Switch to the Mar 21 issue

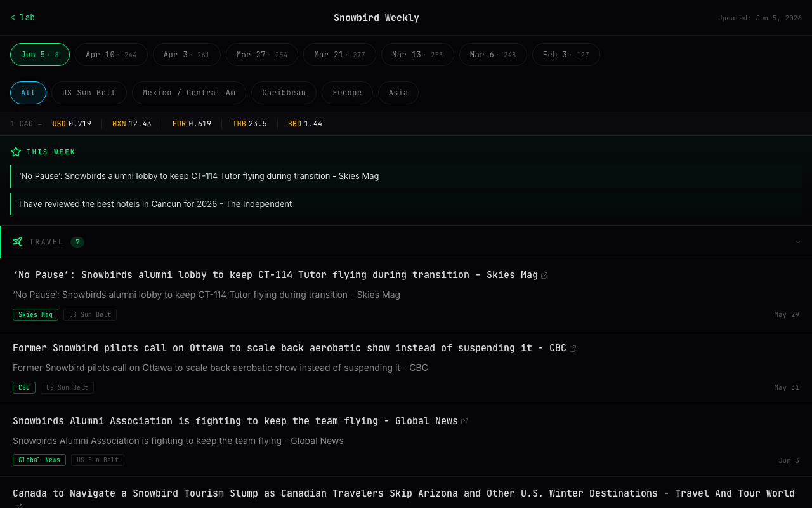pyautogui.click(x=339, y=55)
